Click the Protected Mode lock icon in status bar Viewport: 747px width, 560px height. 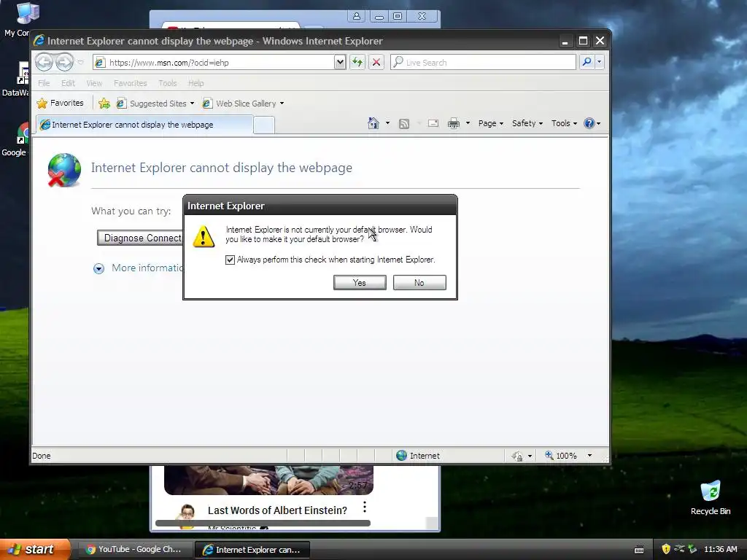tap(517, 456)
